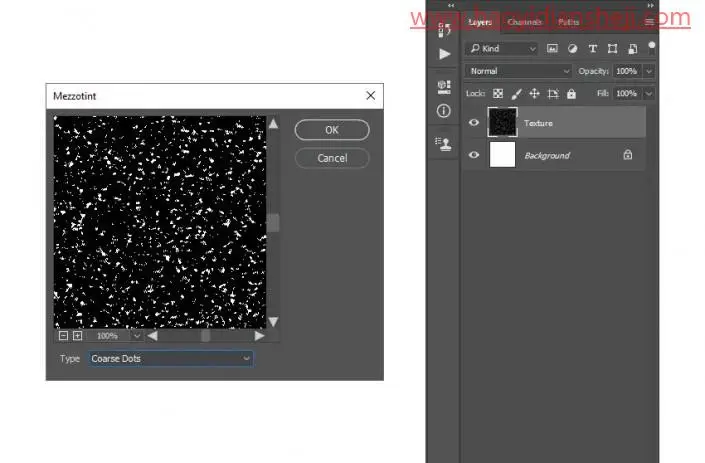Open the Mezzotint Type dropdown
Viewport: 705px width, 463px height.
pos(170,358)
